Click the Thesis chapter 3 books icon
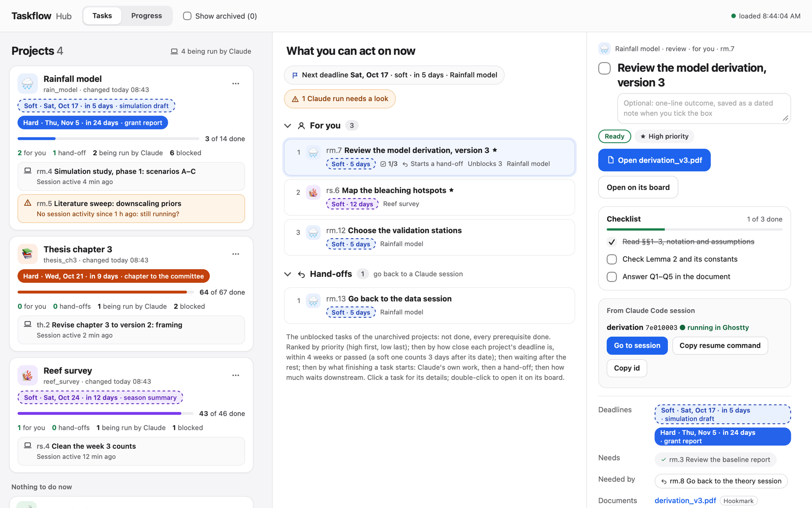The height and width of the screenshot is (508, 812). (x=28, y=254)
